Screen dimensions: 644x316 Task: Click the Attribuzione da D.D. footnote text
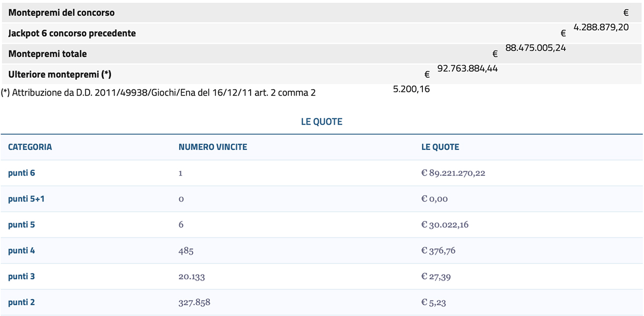tap(158, 92)
